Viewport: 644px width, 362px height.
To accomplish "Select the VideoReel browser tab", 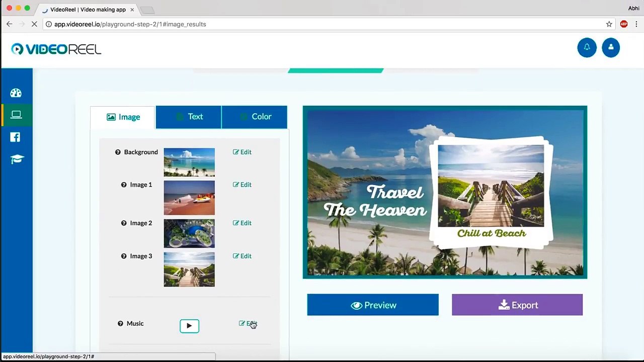I will 88,9.
